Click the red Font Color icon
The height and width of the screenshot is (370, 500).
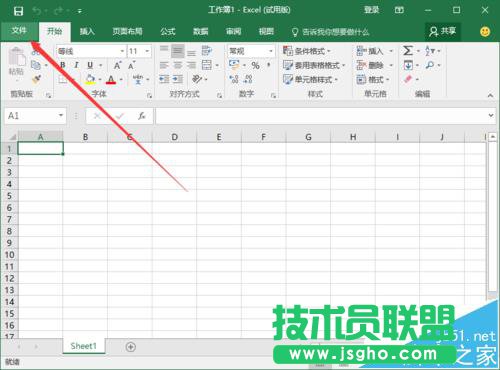coord(111,79)
